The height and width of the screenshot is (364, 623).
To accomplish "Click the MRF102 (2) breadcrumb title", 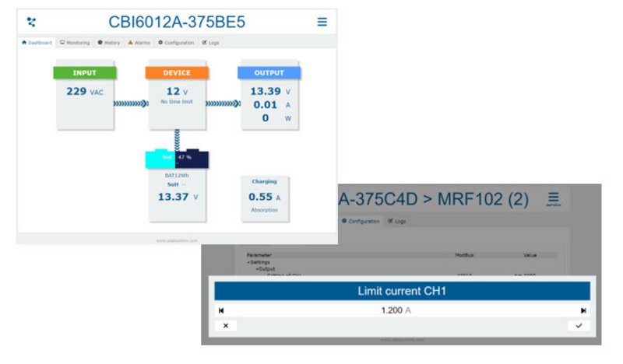I will click(483, 199).
